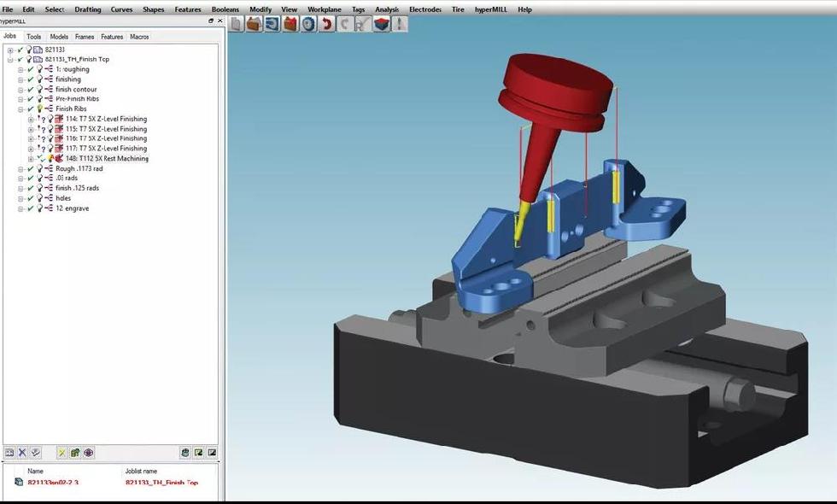Click the yellow X icon below job tree

(62, 453)
